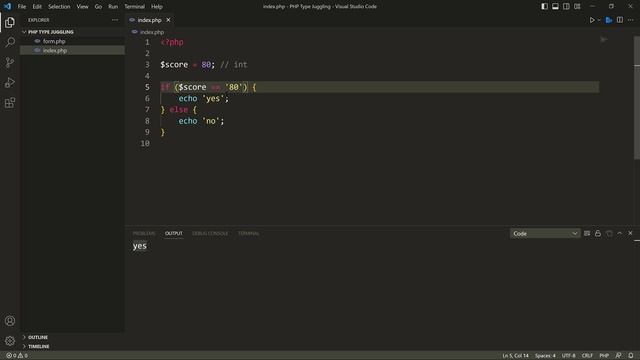Open the run button dropdown arrow

(x=599, y=20)
